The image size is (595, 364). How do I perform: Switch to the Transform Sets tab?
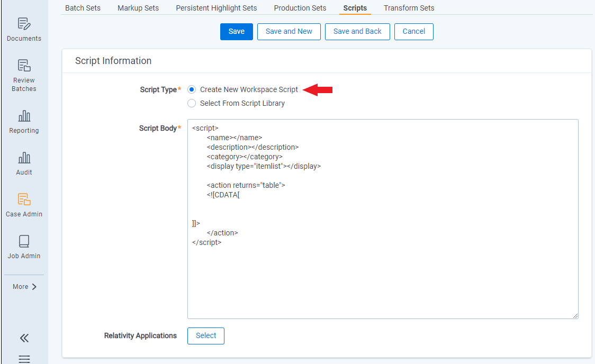click(409, 8)
